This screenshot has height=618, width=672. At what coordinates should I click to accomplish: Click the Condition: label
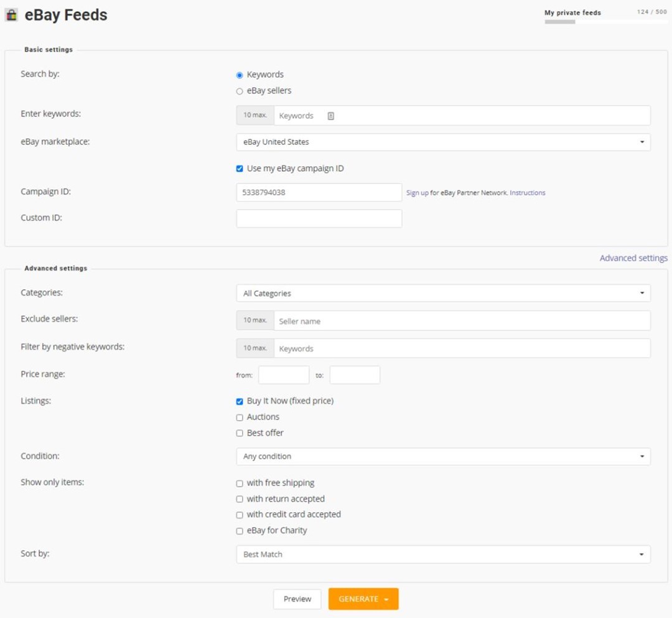point(40,456)
